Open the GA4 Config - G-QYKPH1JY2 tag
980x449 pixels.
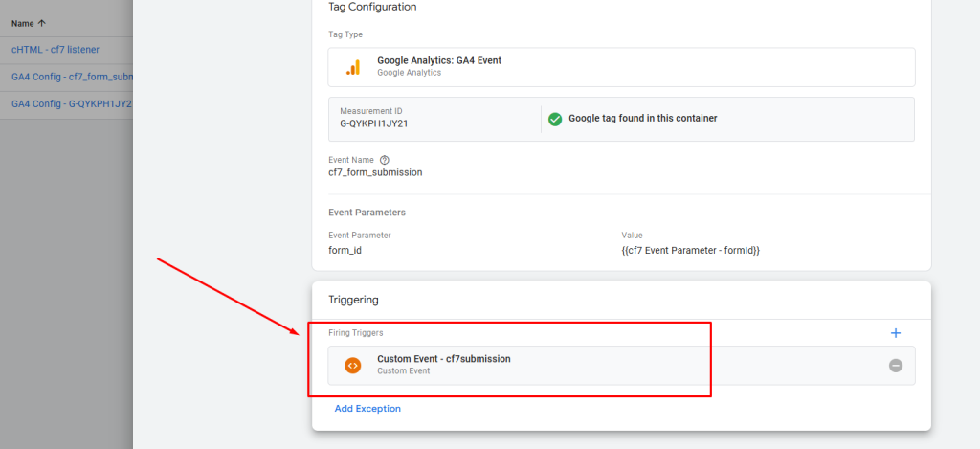(72, 103)
